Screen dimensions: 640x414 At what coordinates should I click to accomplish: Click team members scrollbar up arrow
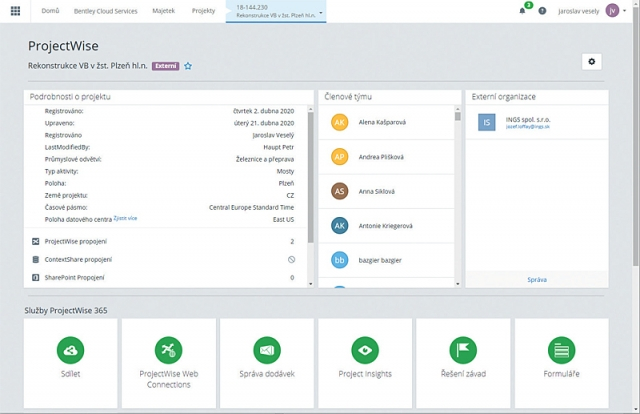click(458, 109)
